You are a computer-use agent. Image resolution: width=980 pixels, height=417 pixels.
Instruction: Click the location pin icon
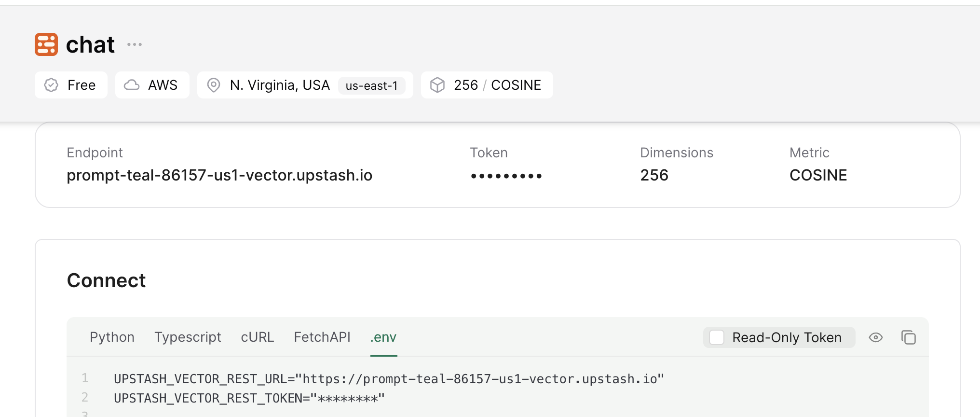pos(213,85)
